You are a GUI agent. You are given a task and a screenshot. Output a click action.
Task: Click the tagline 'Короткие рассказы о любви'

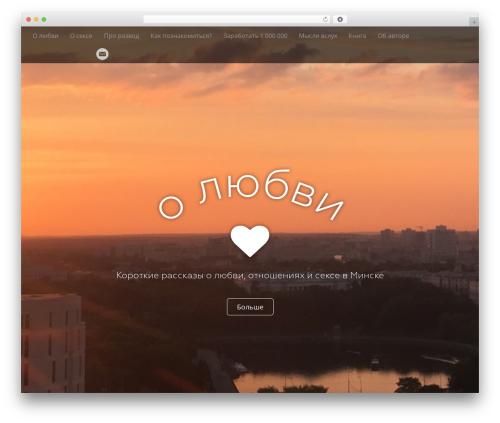pos(180,276)
